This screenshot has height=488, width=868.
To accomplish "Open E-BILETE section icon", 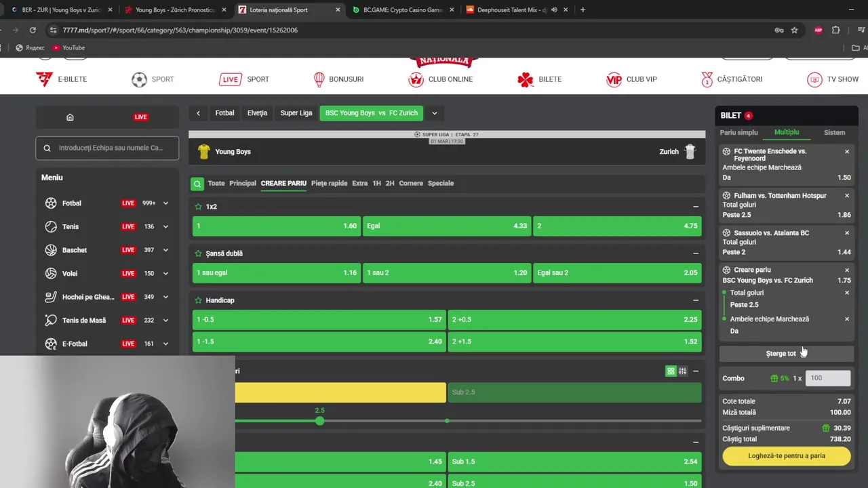I will coord(44,79).
